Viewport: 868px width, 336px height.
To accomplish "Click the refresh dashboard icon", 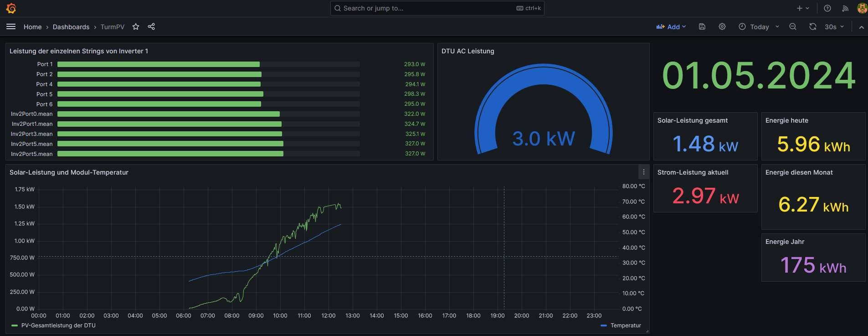I will (x=813, y=27).
